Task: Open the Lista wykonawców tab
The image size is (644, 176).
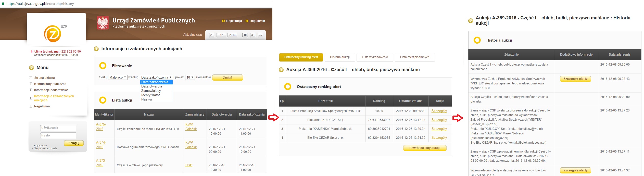Action: point(375,57)
